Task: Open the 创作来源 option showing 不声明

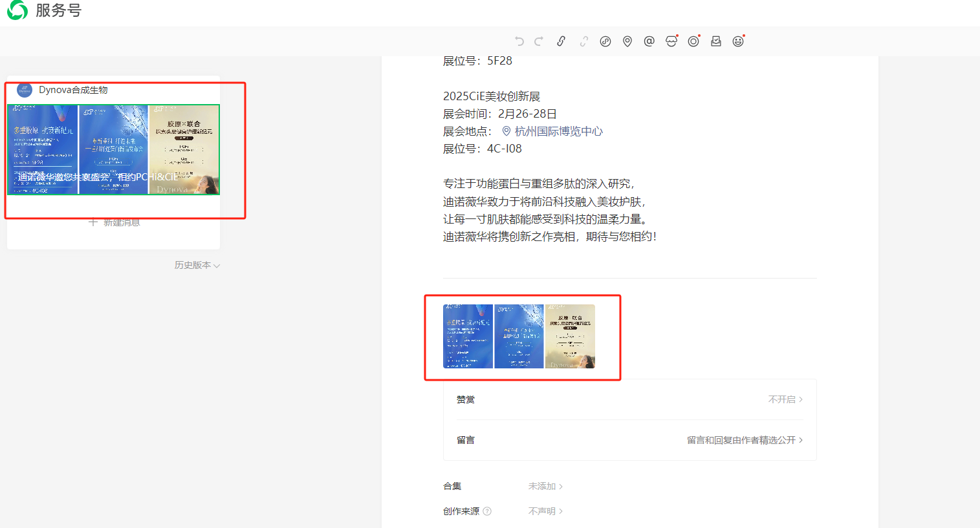Action: tap(545, 511)
